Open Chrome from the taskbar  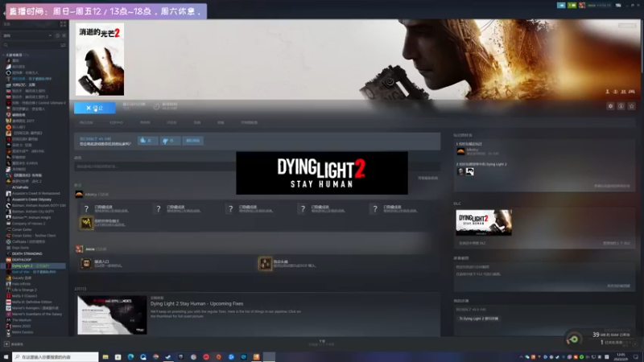(155, 357)
